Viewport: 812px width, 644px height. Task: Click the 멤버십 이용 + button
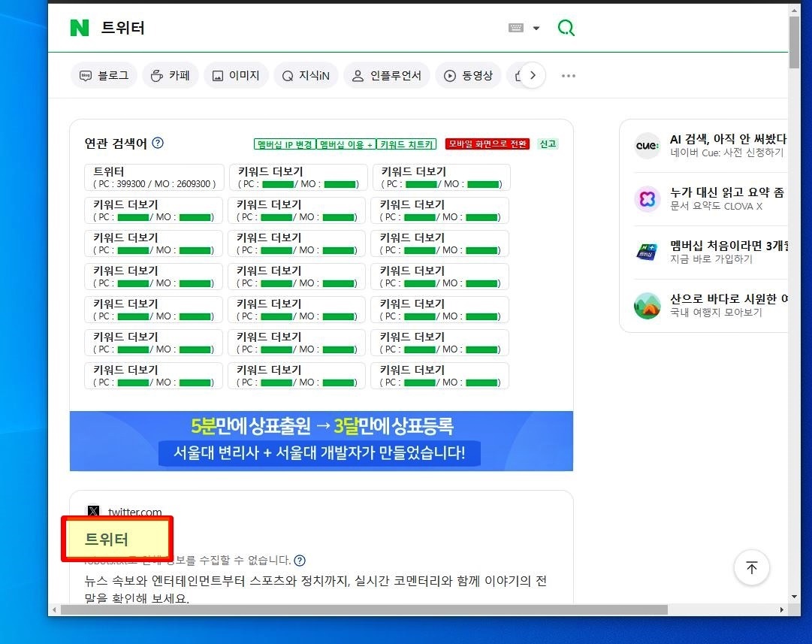pos(346,144)
